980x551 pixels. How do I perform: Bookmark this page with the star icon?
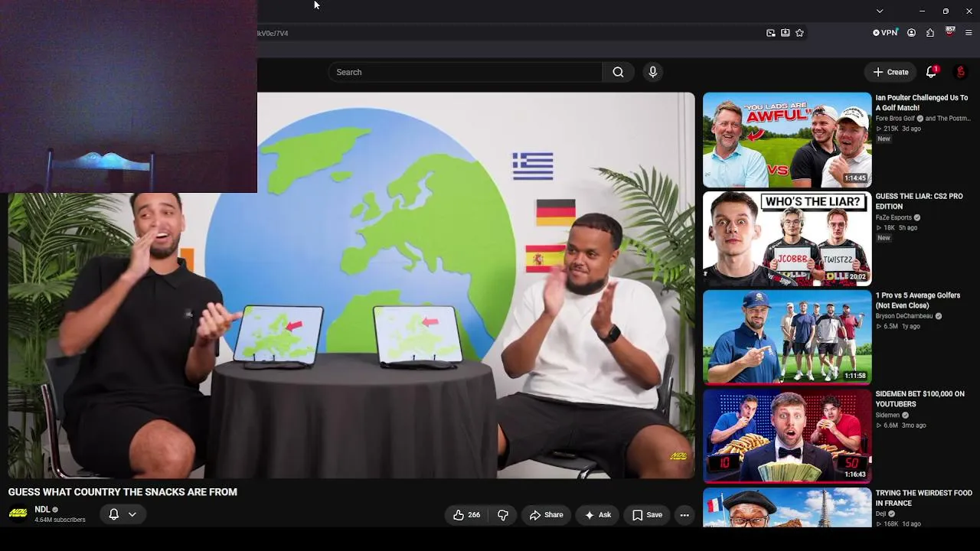click(x=799, y=33)
